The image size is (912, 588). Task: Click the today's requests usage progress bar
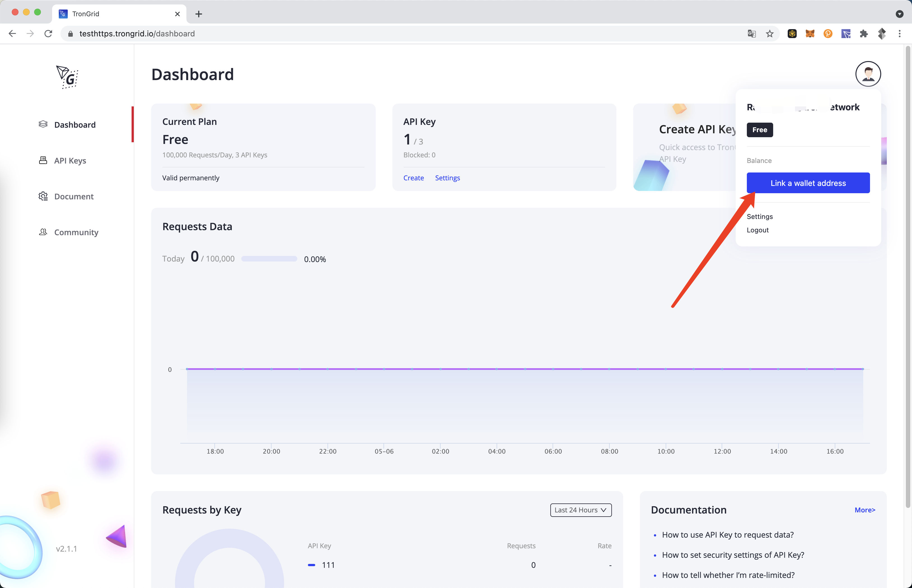pos(269,259)
